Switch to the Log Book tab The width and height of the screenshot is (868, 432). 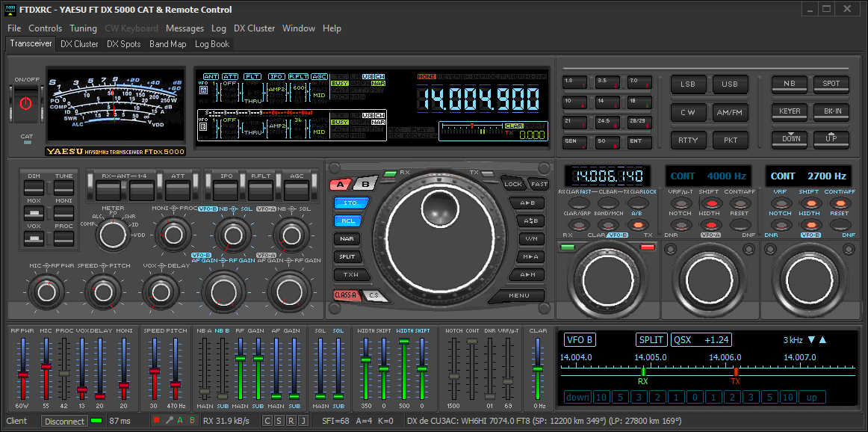[211, 43]
